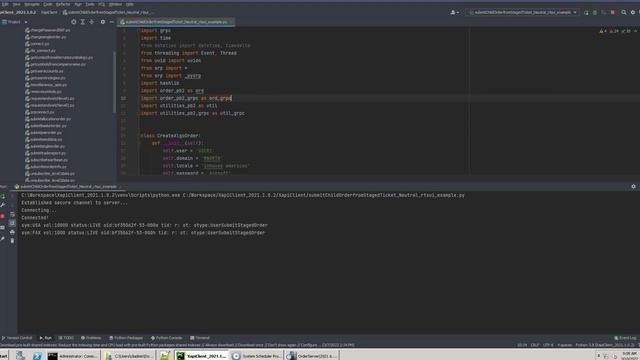
Task: Click line number 10 in gutter
Action: 123,98
